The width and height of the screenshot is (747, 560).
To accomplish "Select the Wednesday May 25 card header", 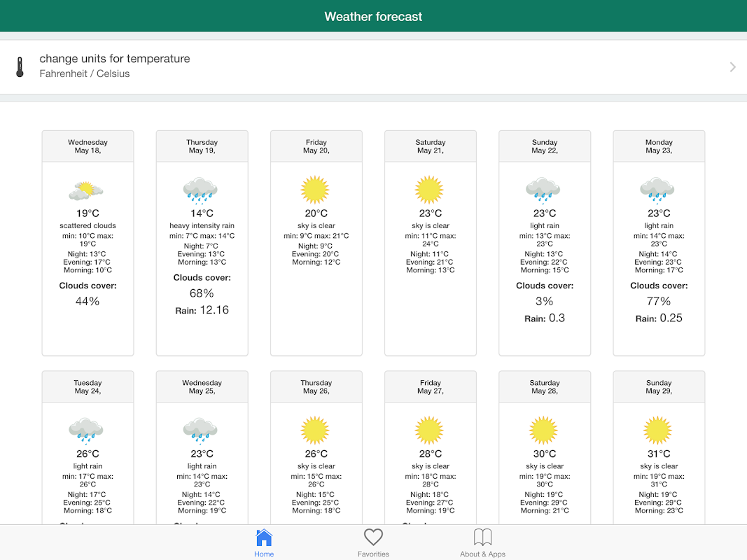I will (202, 386).
